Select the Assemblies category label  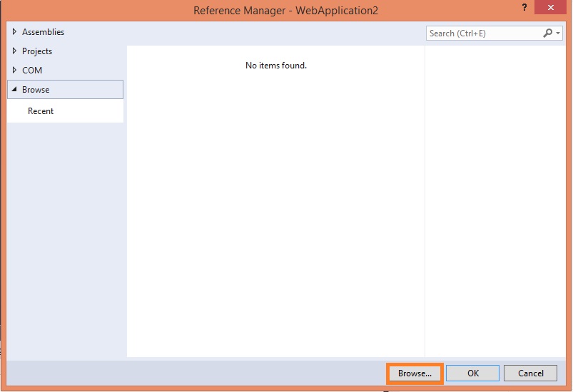(43, 32)
